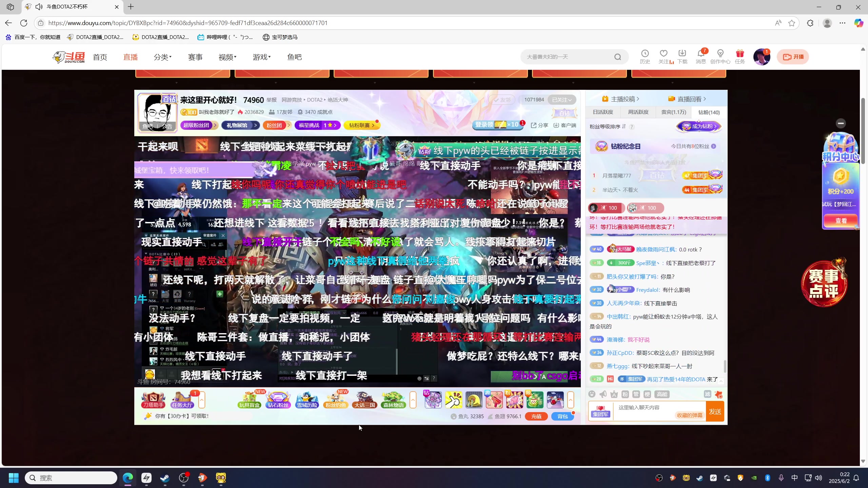
Task: Open the 玩具盲盒 mini-game icon
Action: (250, 400)
